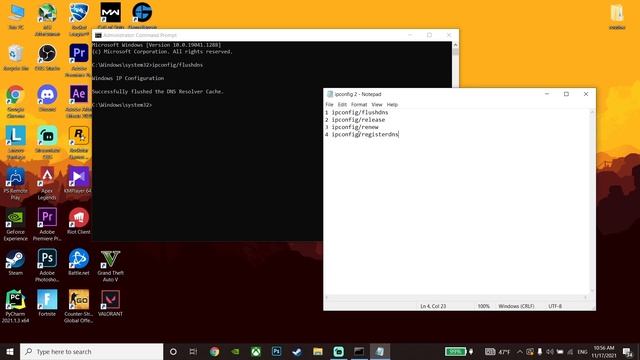Open the Lenovo Vantage desktop shortcut
The width and height of the screenshot is (640, 360).
pyautogui.click(x=16, y=142)
